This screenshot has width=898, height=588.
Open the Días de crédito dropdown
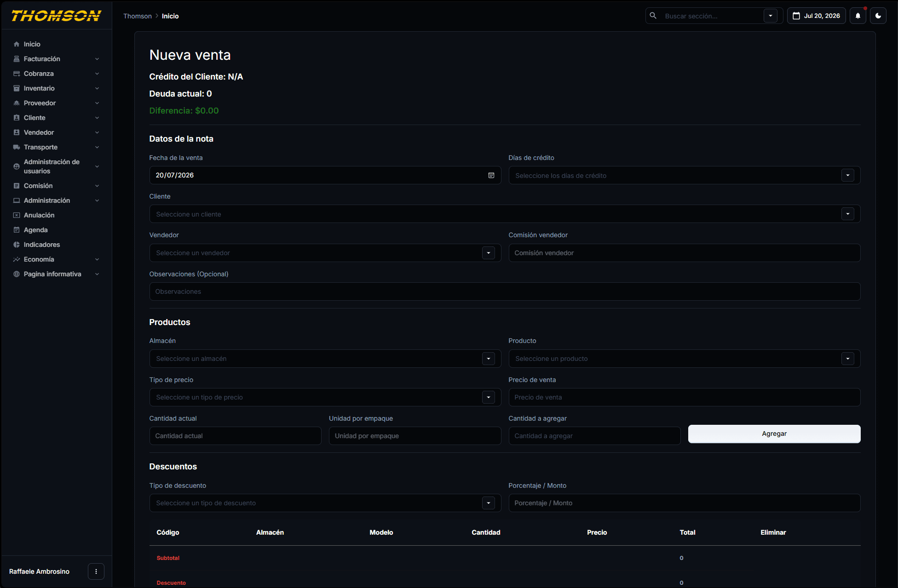click(848, 175)
